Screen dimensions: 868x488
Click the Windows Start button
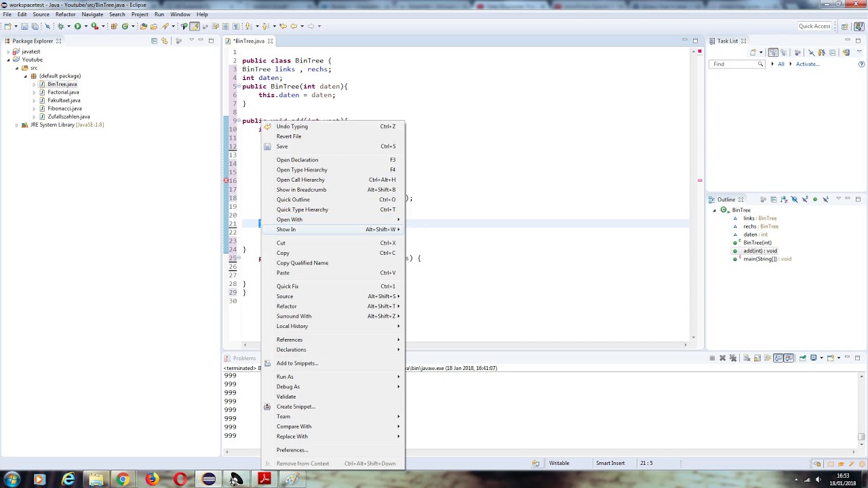click(12, 480)
